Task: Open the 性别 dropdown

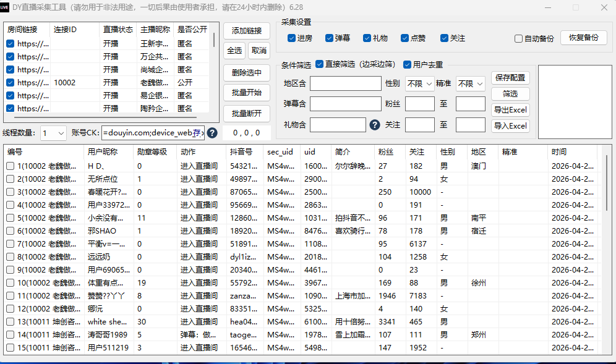Action: tap(419, 83)
